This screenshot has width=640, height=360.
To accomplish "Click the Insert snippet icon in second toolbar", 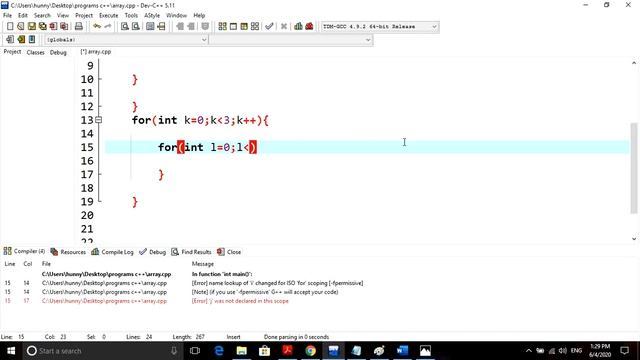I will click(10, 39).
